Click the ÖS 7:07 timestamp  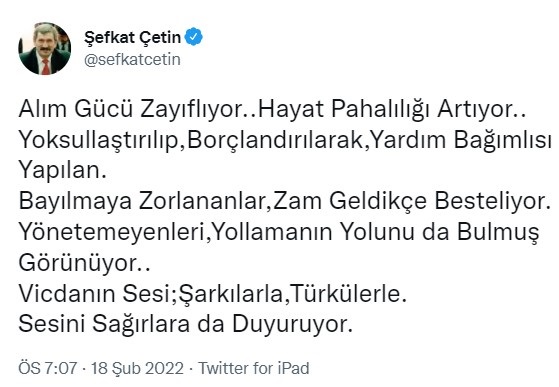[x=48, y=368]
